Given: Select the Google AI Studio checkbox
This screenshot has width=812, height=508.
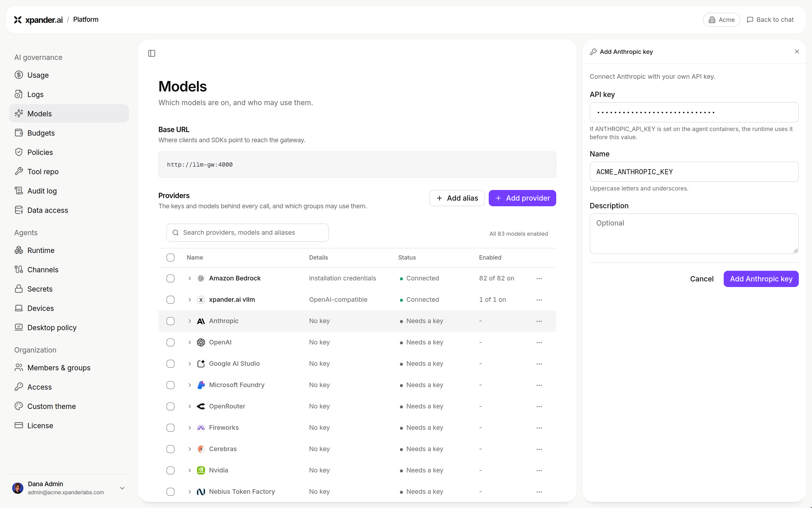Looking at the screenshot, I should point(171,364).
